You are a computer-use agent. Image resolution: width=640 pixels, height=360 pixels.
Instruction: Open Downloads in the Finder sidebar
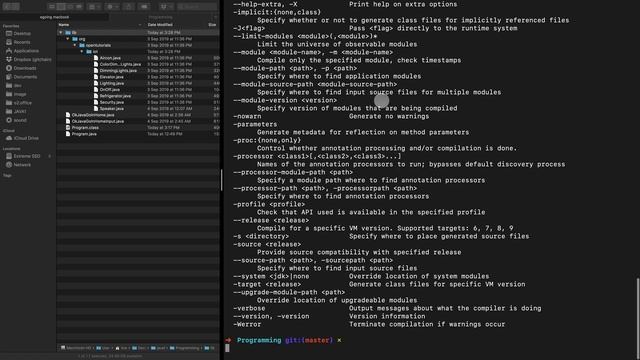tap(21, 68)
